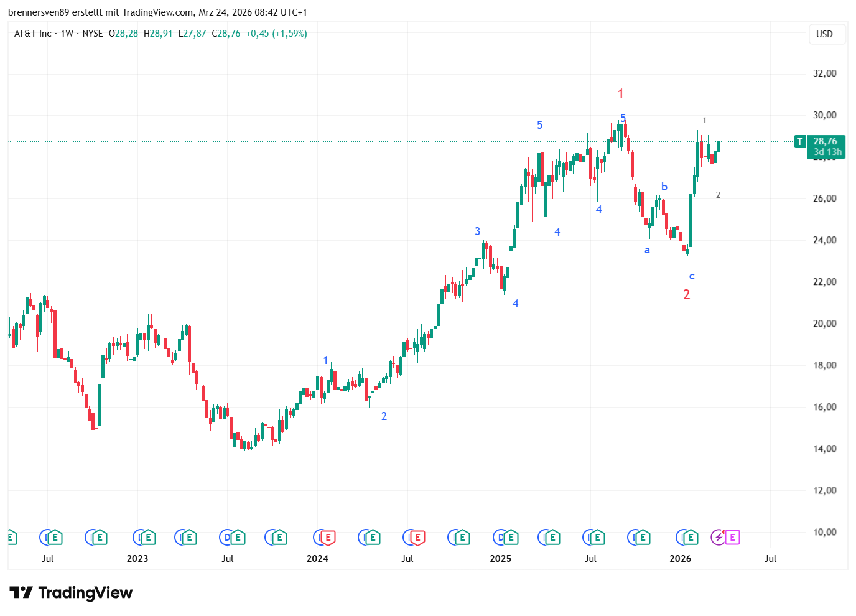Select the red wave label 2 below the low
Screen dimensions: 856x616
point(686,295)
